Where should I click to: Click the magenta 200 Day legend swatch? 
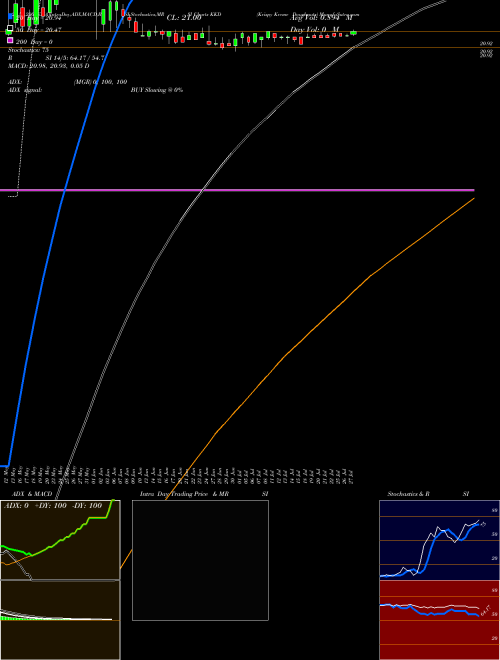tap(10, 40)
